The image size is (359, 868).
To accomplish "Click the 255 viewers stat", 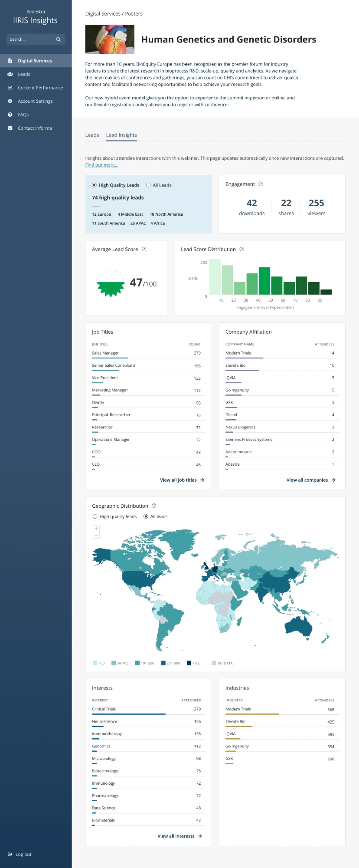I will coord(317,207).
